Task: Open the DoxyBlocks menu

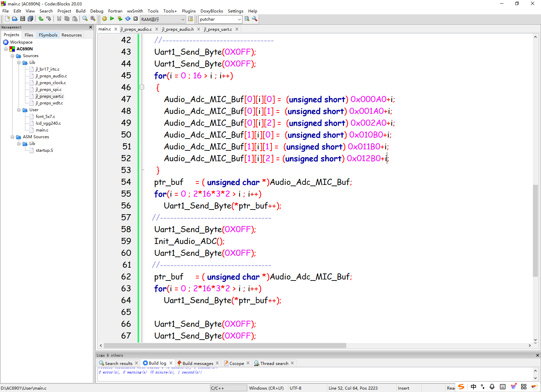Action: pos(212,11)
